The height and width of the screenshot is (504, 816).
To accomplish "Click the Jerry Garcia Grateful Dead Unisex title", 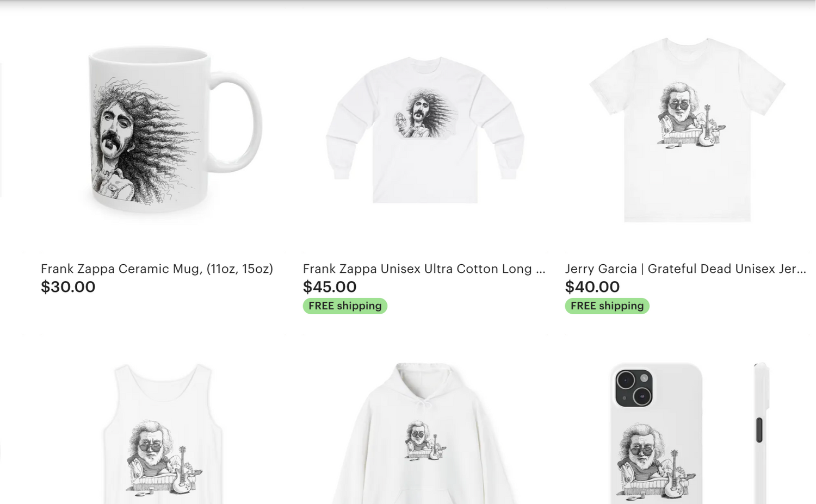I will coord(685,269).
